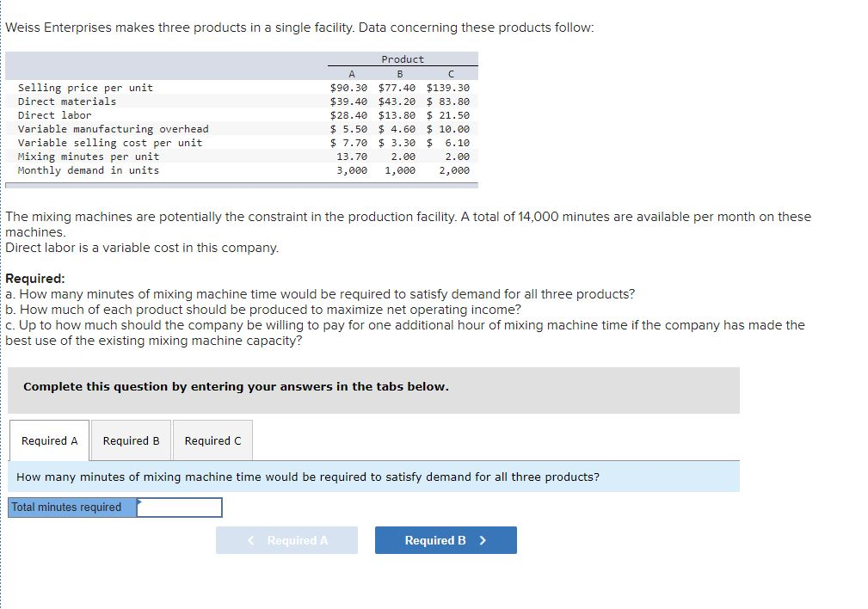This screenshot has width=868, height=609.
Task: Switch to the Required B tab
Action: [130, 440]
